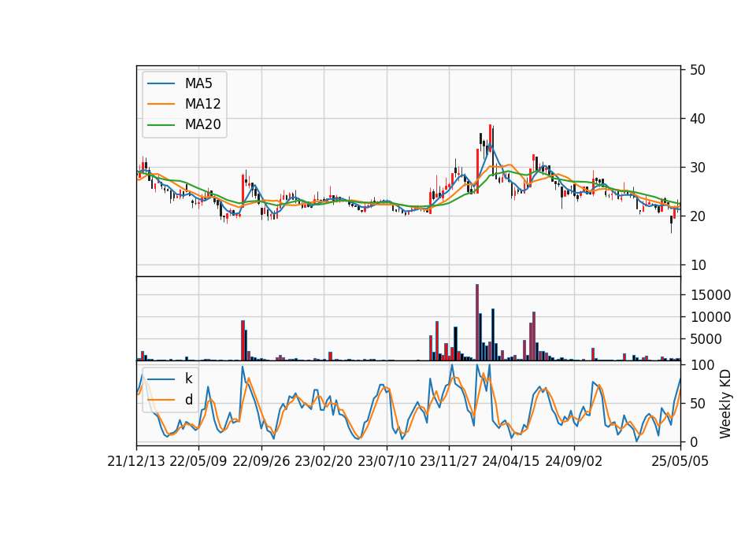Click the 21/12/13 date tick label
Image resolution: width=756 pixels, height=543 pixels.
136,462
